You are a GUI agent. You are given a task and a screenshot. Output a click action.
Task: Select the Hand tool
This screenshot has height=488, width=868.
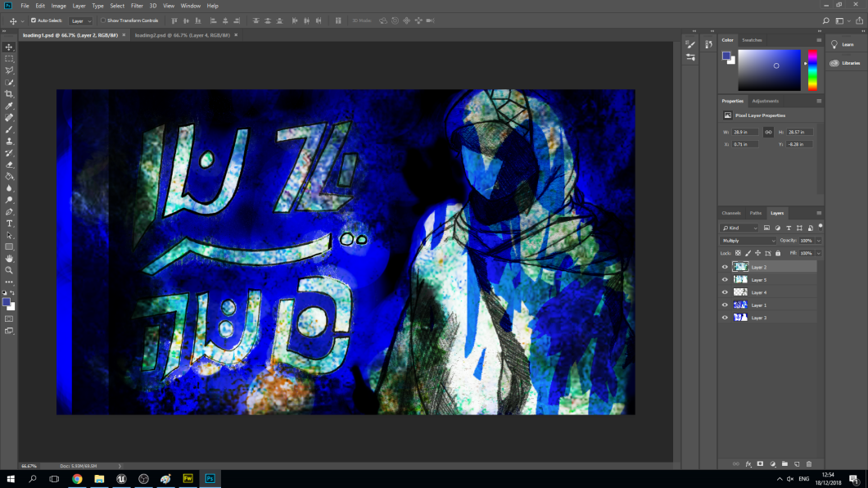[10, 259]
